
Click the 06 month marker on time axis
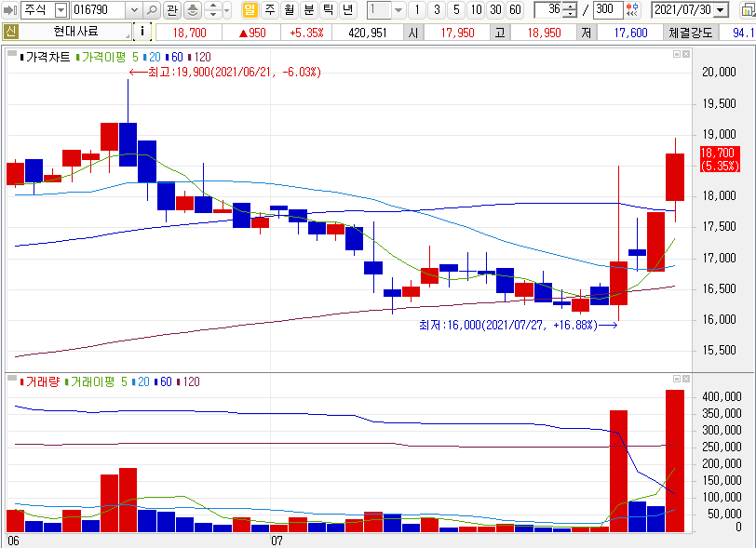(x=13, y=541)
